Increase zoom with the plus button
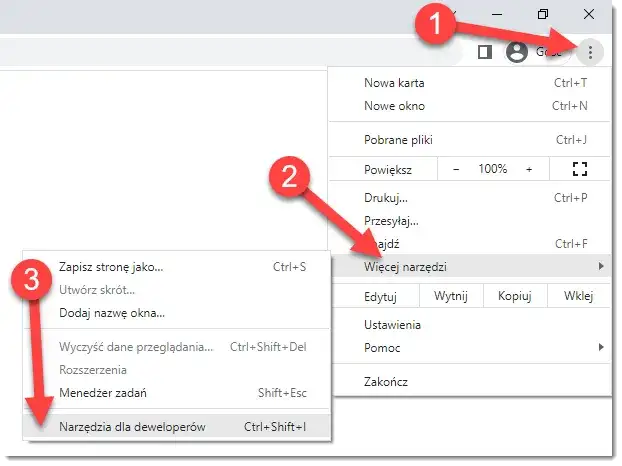The image size is (622, 466). click(529, 169)
